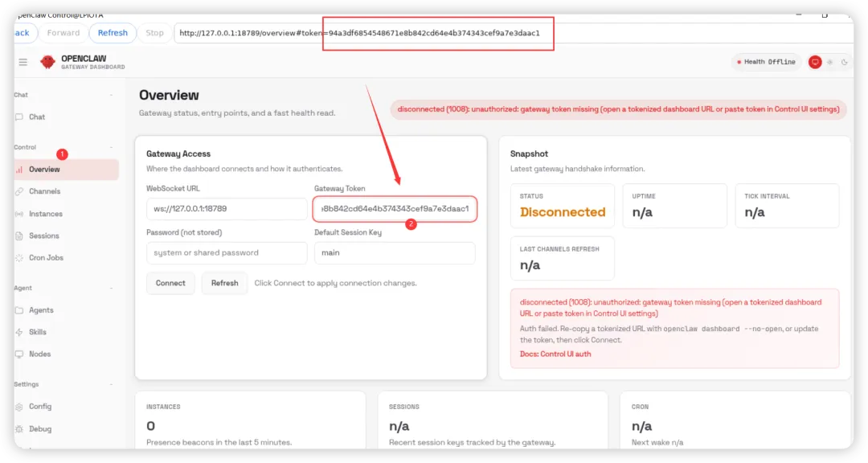
Task: Collapse the Chat sidebar section
Action: 111,96
